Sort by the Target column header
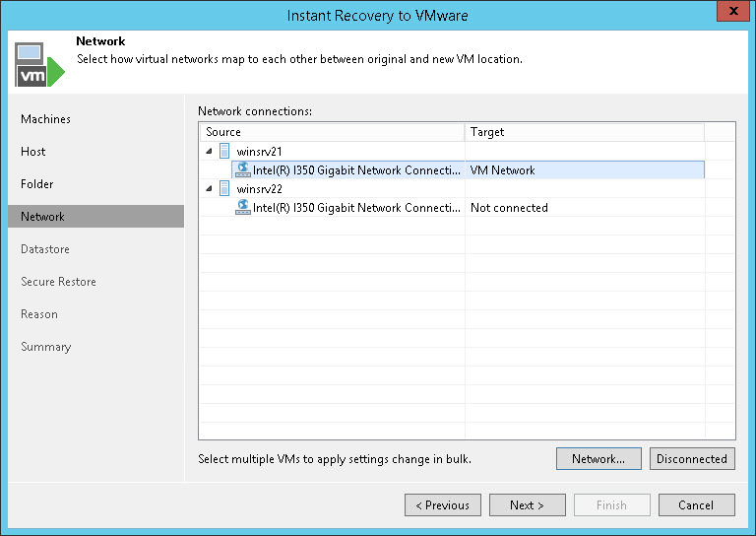Viewport: 756px width, 536px height. pos(585,132)
